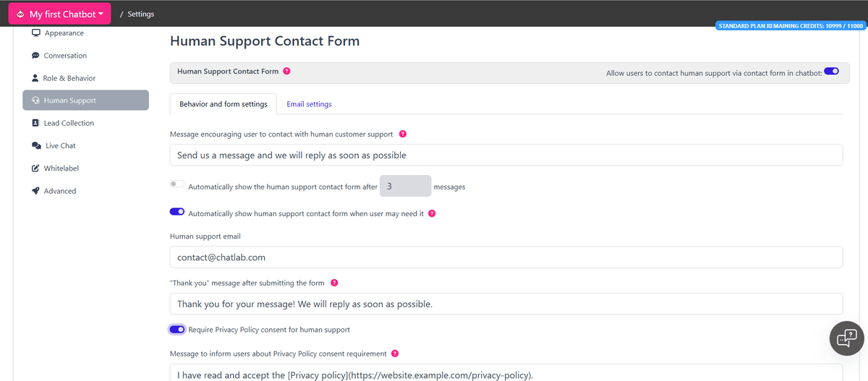Click the Settings breadcrumb link
Viewport: 868px width, 381px height.
[x=140, y=14]
